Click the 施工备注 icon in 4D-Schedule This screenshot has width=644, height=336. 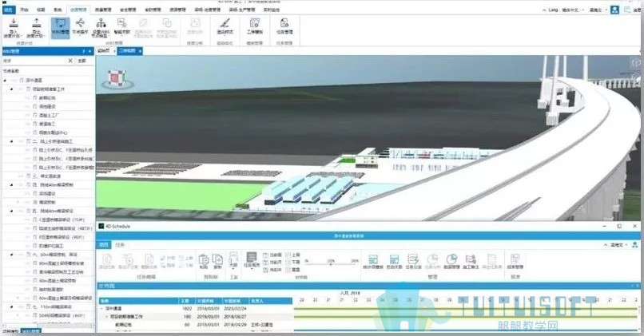click(471, 259)
